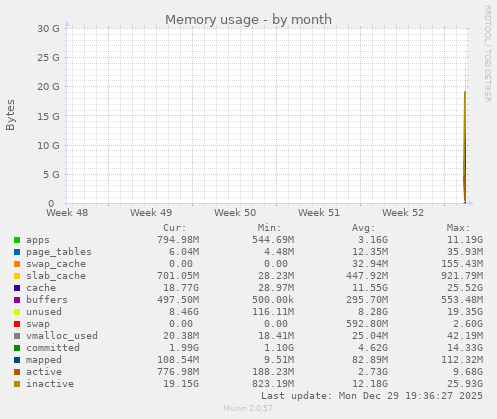
Task: Click inactive max value 25.93G
Action: 465,384
